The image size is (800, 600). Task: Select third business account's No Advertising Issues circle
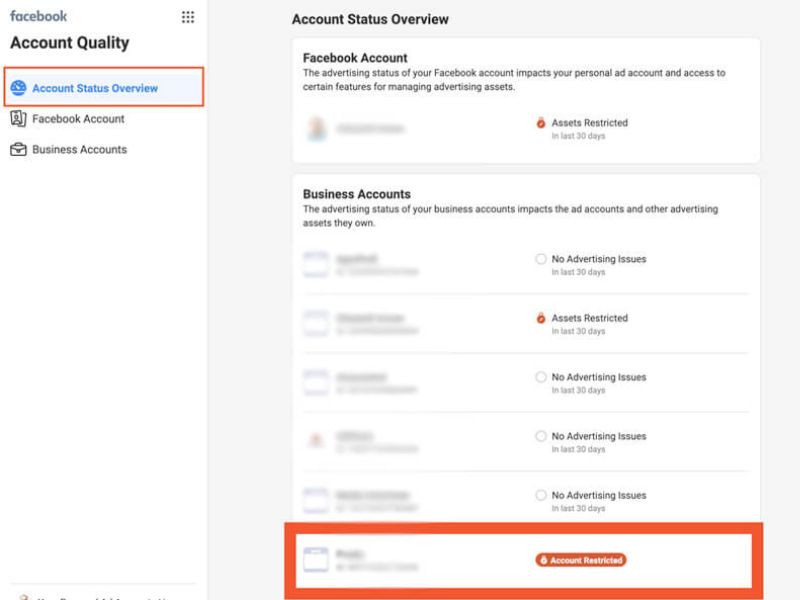click(541, 378)
